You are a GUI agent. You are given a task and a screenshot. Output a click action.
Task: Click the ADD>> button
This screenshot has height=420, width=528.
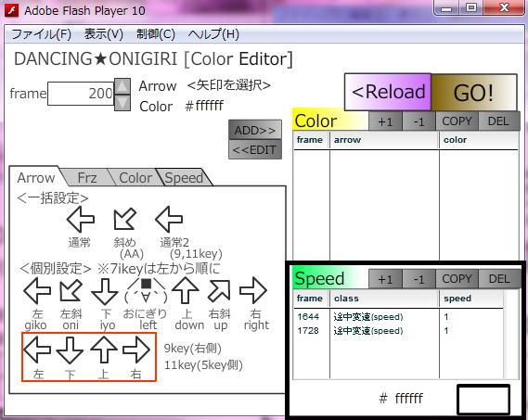pyautogui.click(x=255, y=130)
